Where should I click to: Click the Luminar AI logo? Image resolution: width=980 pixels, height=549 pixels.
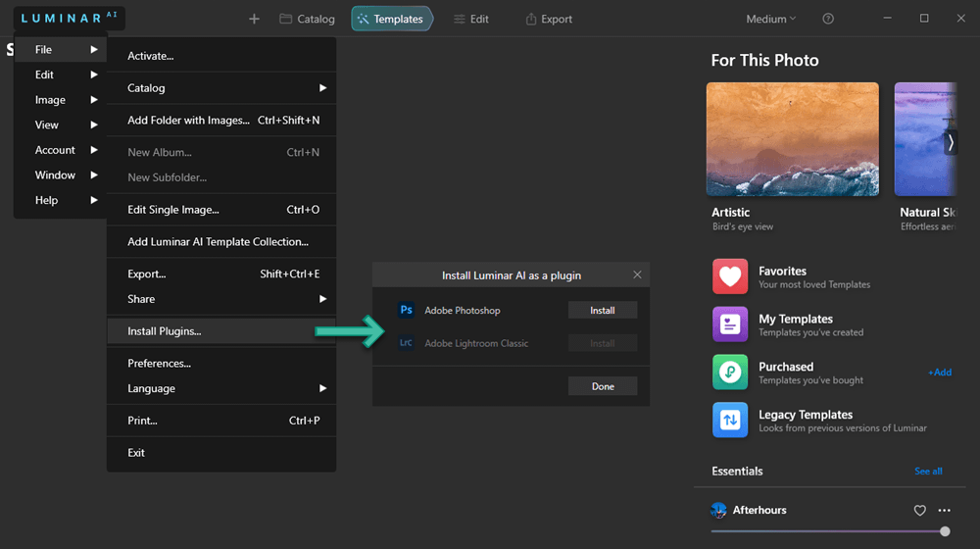coord(69,18)
